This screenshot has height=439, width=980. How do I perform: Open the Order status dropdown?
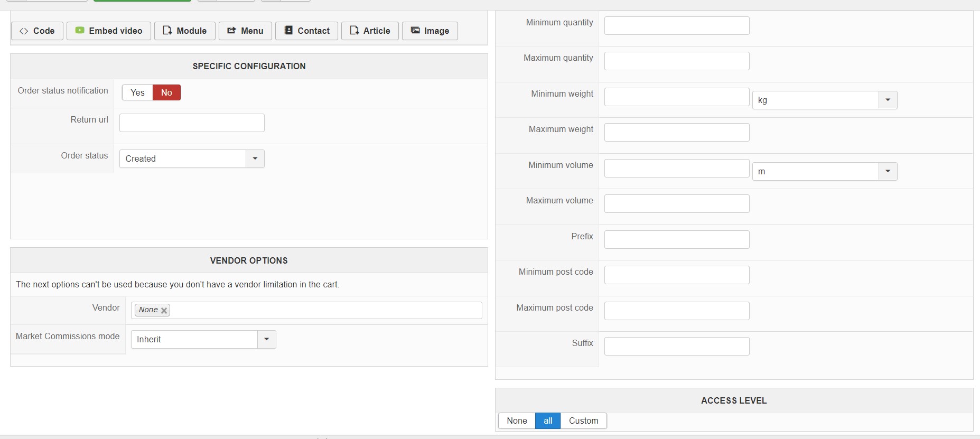(255, 158)
